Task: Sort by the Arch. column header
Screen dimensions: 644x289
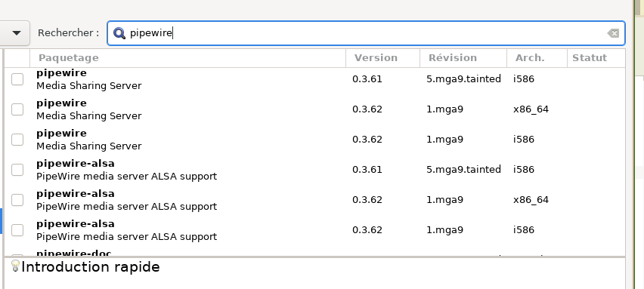Action: tap(537, 58)
